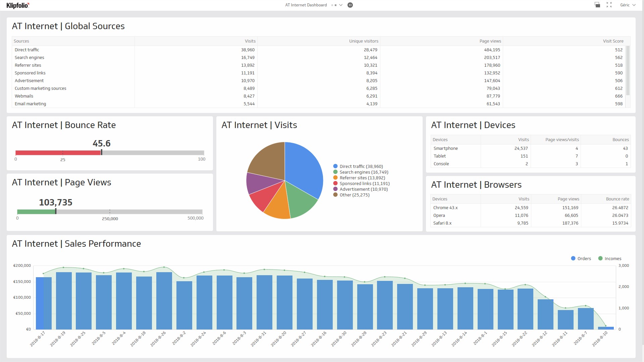Sort Global Sources by the Visits header
Screen dimensions: 644x362
(x=196, y=41)
